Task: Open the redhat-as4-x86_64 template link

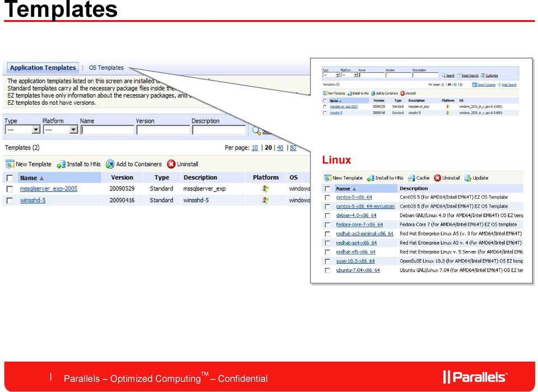Action: click(356, 243)
